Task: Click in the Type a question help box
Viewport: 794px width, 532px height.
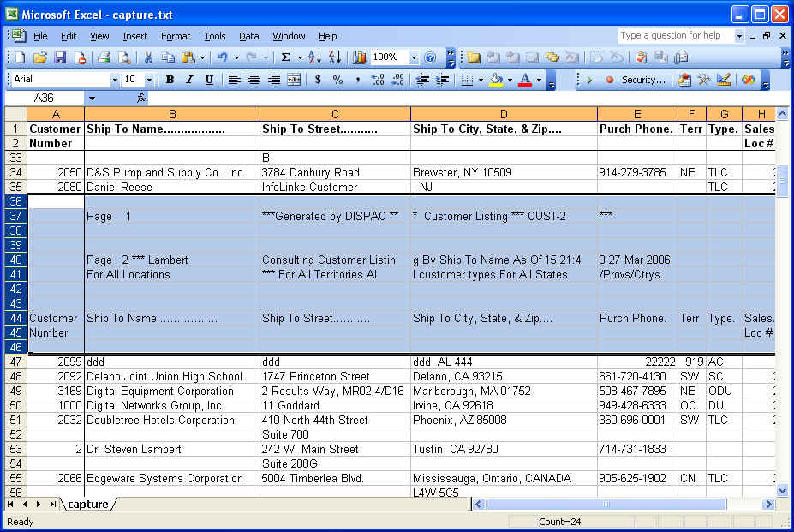Action: click(x=675, y=36)
